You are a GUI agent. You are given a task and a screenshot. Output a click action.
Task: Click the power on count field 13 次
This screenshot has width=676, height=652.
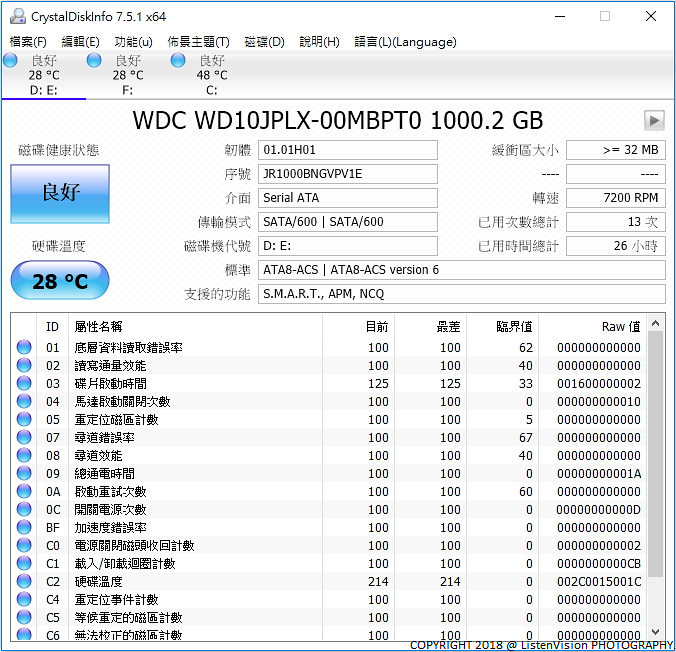coord(616,222)
